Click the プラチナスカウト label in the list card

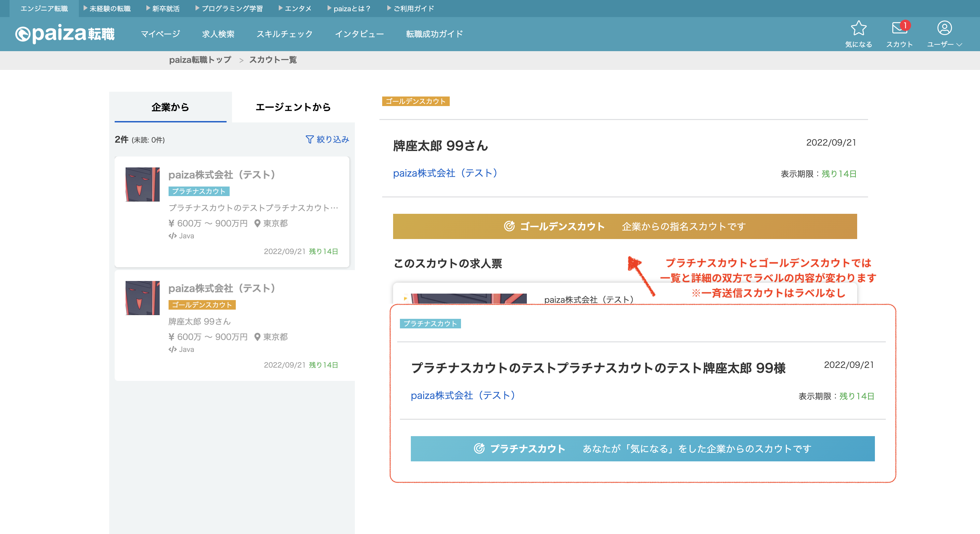[199, 191]
